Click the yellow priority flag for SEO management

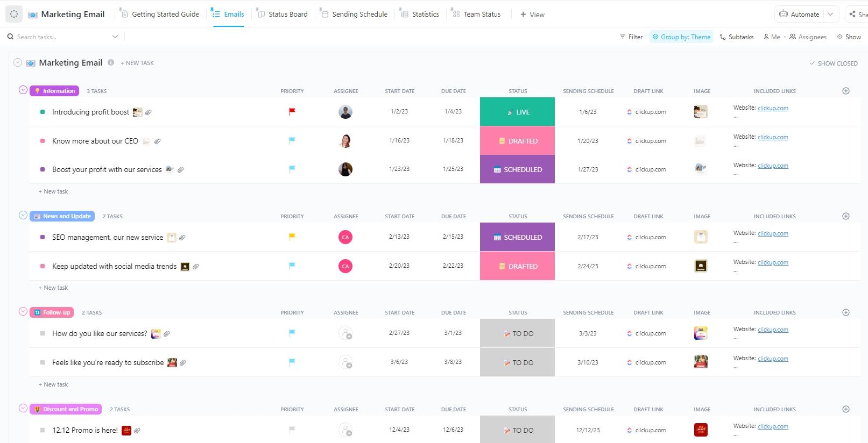tap(292, 237)
